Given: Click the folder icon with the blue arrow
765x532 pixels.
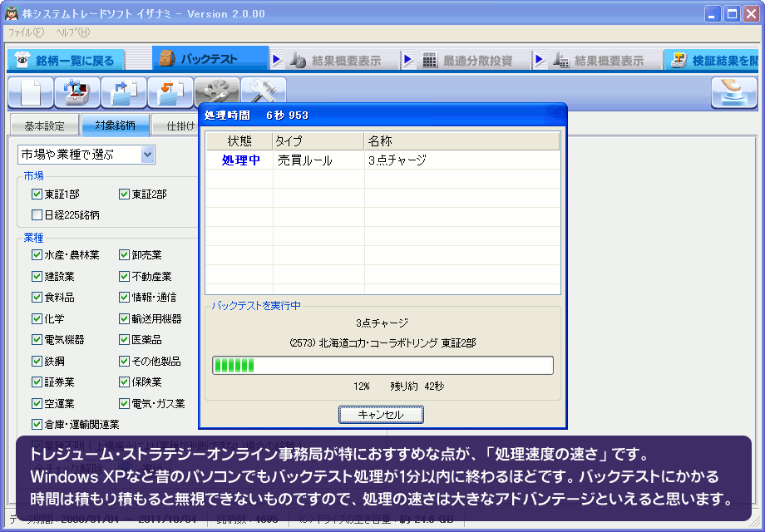Looking at the screenshot, I should (x=124, y=92).
